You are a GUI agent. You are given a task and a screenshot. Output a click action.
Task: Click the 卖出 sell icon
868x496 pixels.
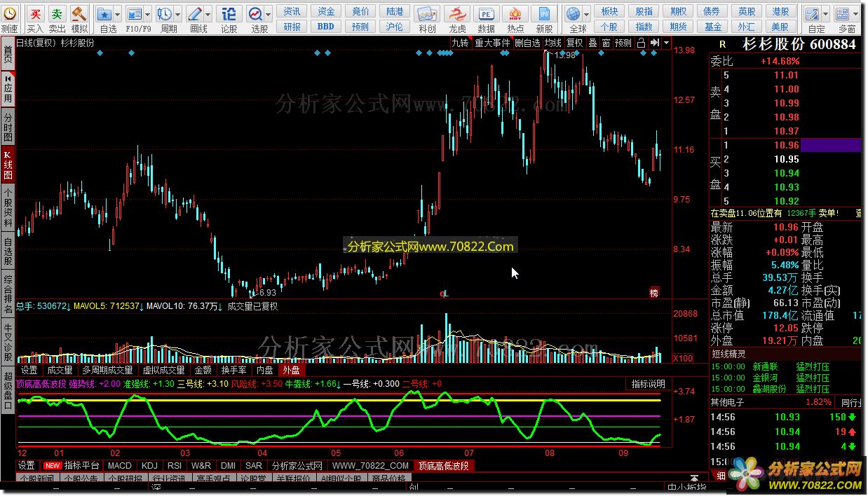(x=57, y=13)
